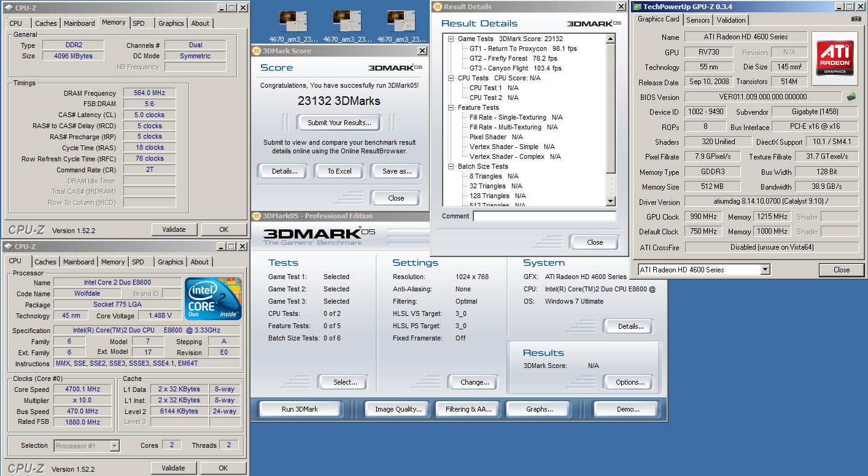Switch to Sensors tab in GPU-Z
The width and height of the screenshot is (868, 476).
[x=698, y=20]
